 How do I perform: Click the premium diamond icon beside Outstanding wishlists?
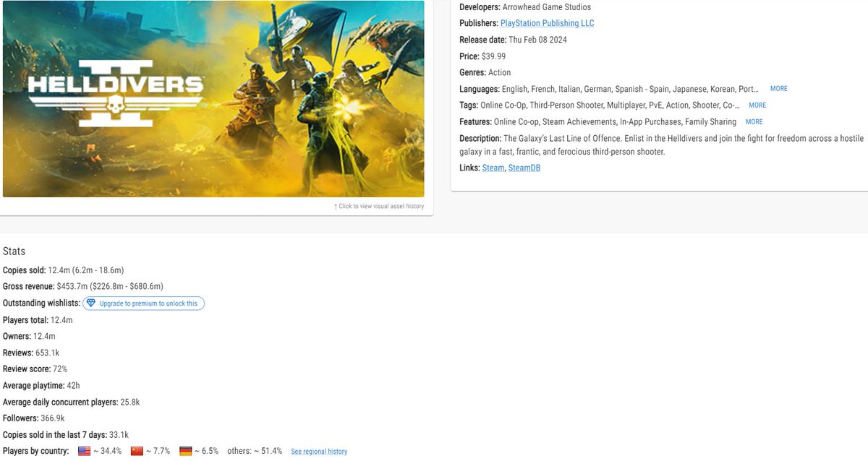[x=92, y=303]
